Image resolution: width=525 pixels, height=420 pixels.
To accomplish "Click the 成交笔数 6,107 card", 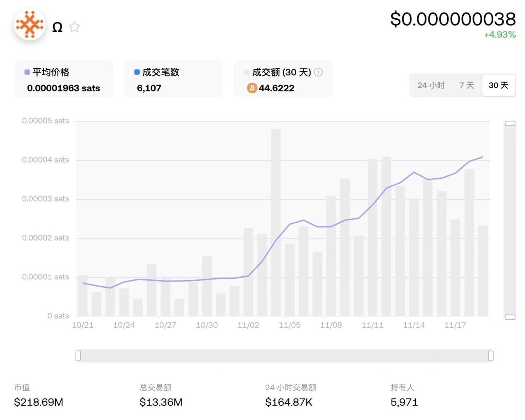I will click(173, 79).
